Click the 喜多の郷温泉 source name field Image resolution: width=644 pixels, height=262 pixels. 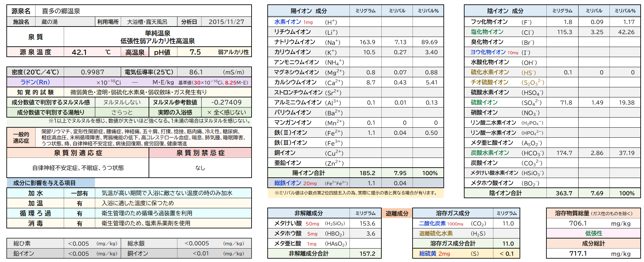click(x=61, y=11)
